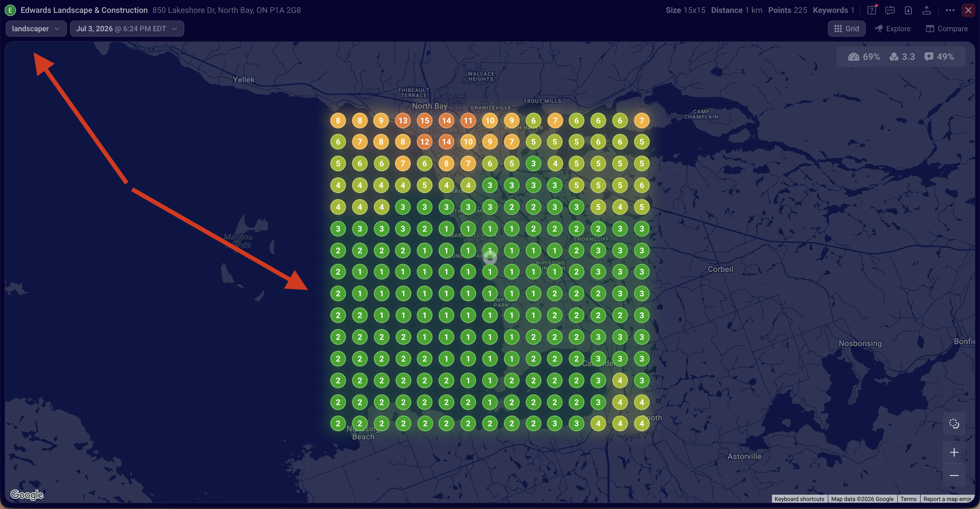Image resolution: width=980 pixels, height=509 pixels.
Task: Click the Size 15x15 value
Action: click(685, 10)
